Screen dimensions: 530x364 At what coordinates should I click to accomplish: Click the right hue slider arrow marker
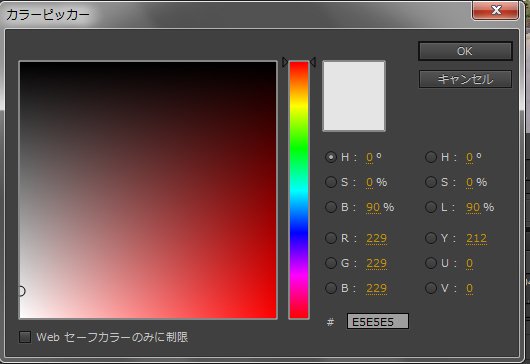click(313, 62)
